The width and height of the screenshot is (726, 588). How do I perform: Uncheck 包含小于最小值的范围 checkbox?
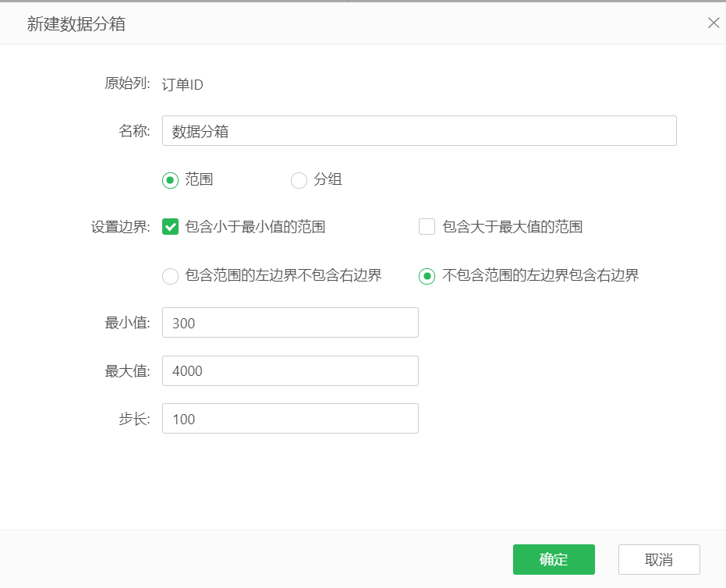point(170,227)
